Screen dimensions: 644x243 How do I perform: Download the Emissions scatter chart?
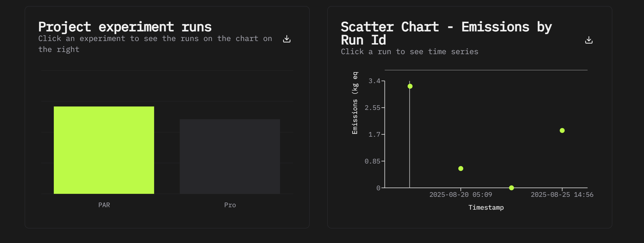tap(589, 40)
